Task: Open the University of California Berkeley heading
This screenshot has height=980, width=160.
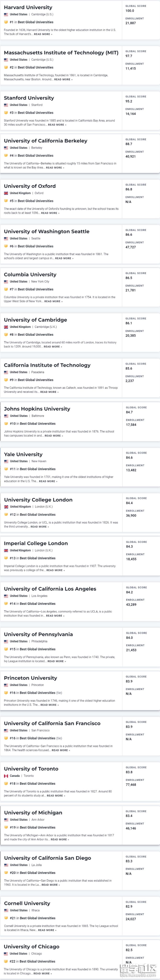Action: pyautogui.click(x=46, y=141)
